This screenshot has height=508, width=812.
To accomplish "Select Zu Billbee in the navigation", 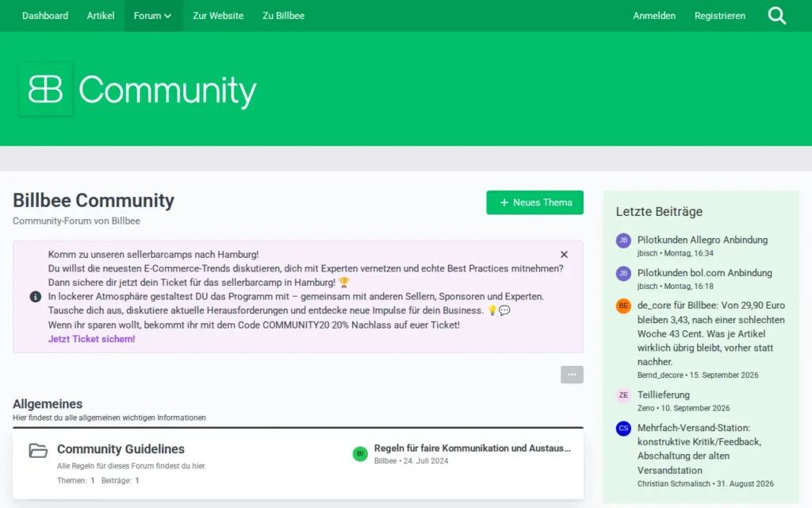I will pyautogui.click(x=283, y=16).
